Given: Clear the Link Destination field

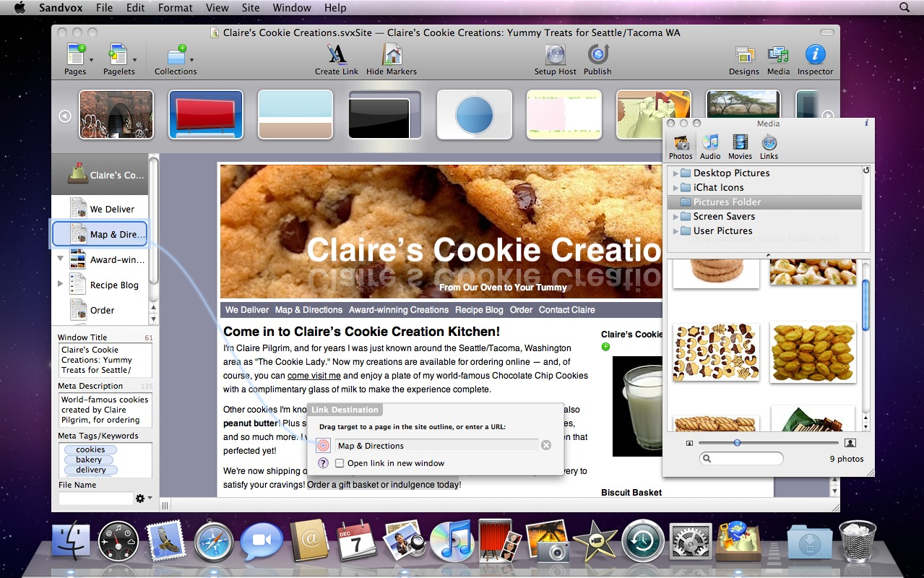Looking at the screenshot, I should pos(546,446).
